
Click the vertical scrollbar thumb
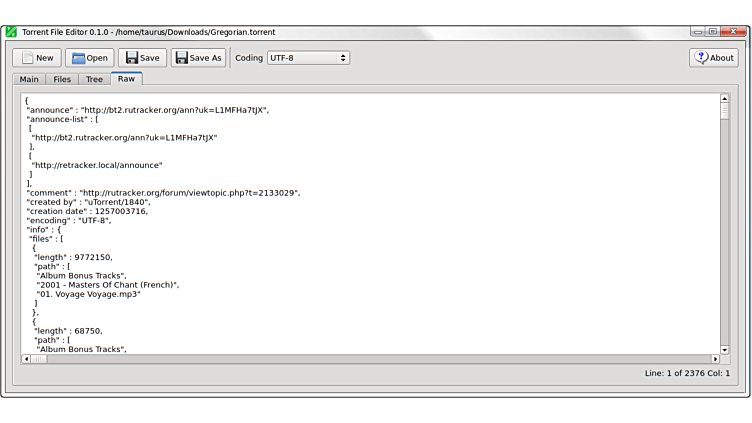[725, 112]
